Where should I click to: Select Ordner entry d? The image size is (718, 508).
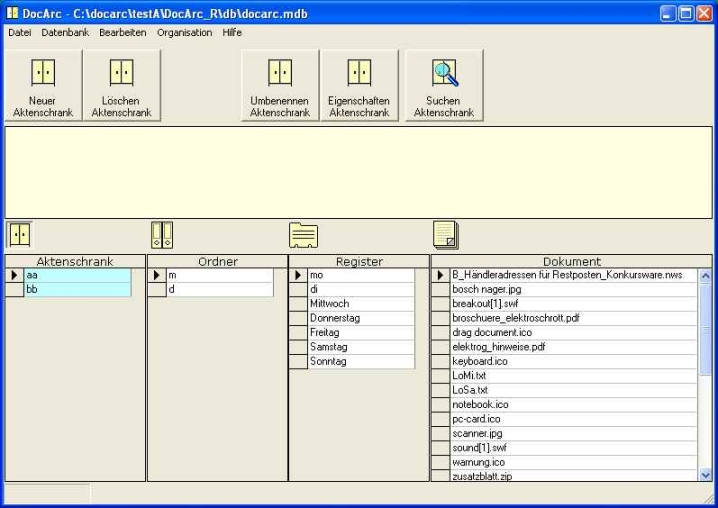pos(218,289)
